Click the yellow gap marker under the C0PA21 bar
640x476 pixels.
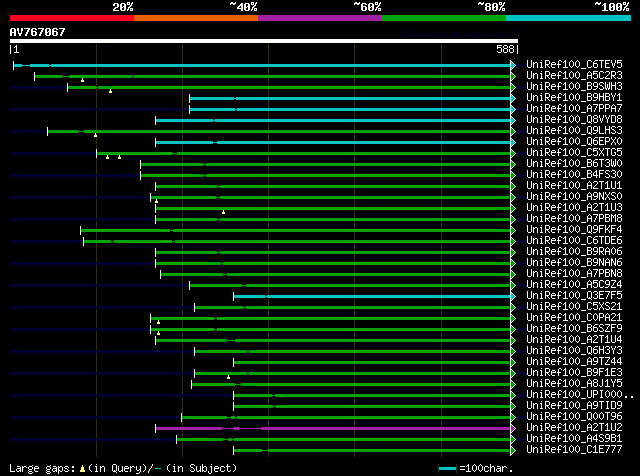[158, 323]
